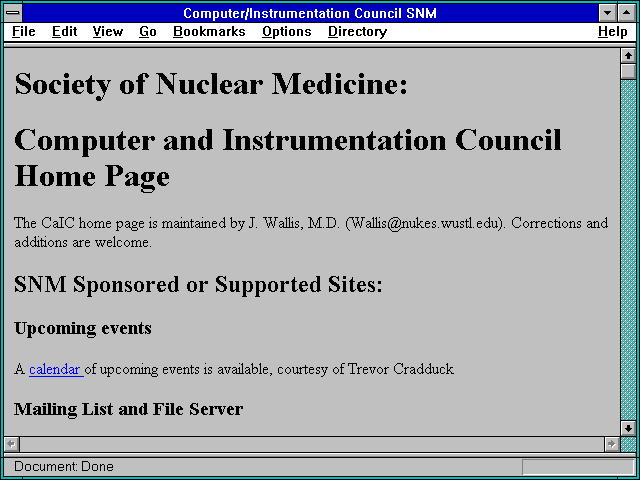Click the Computer and Instrumentation Council heading

(x=288, y=158)
